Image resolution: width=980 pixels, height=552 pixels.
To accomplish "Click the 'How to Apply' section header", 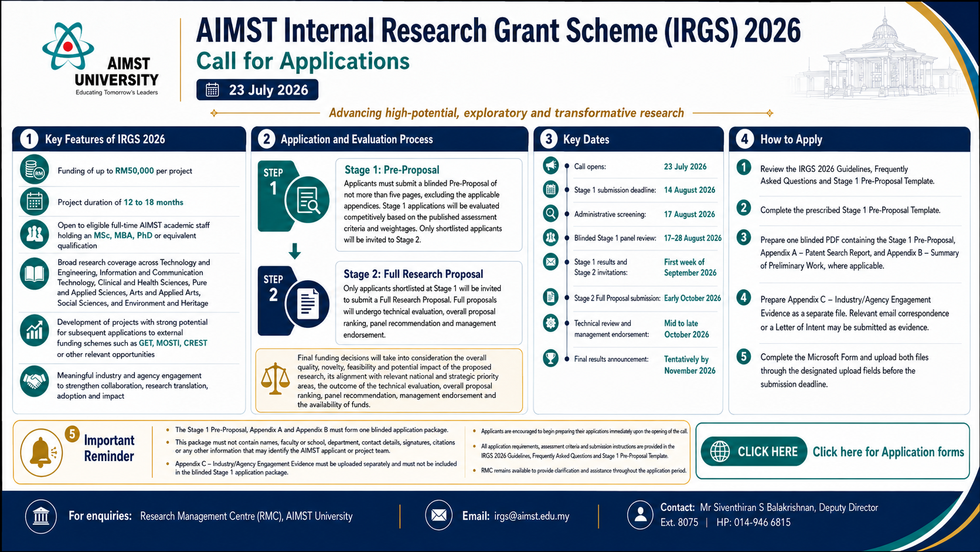I will click(849, 139).
